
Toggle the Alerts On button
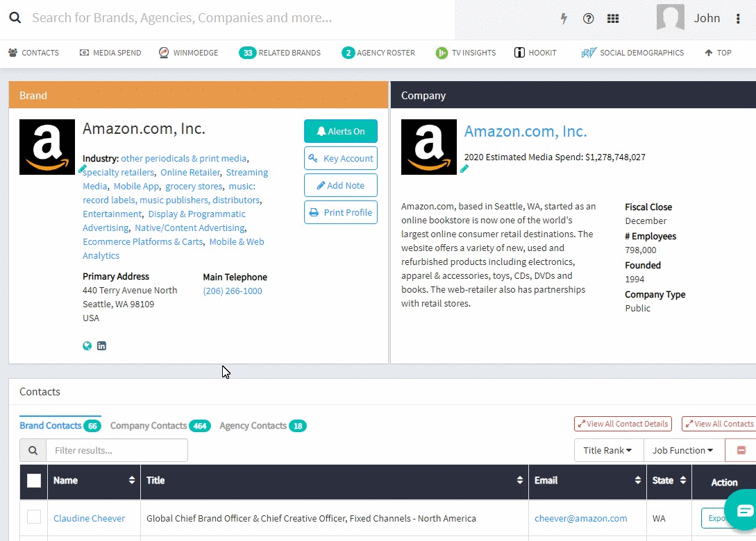click(x=340, y=131)
